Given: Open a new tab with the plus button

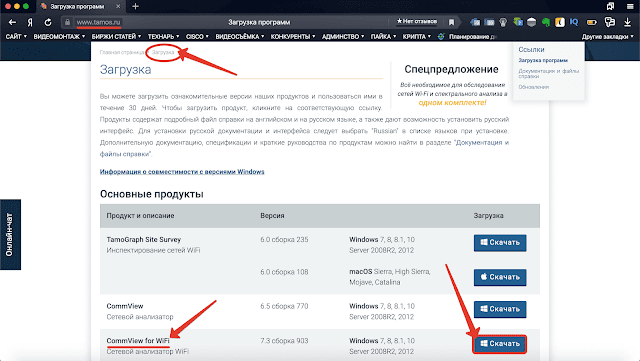Looking at the screenshot, I should 136,7.
